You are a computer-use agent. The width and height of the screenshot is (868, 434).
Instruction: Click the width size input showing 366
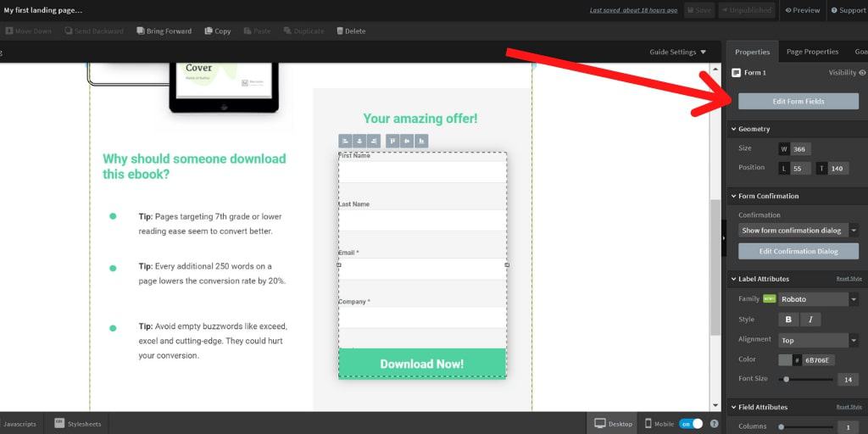(x=800, y=149)
